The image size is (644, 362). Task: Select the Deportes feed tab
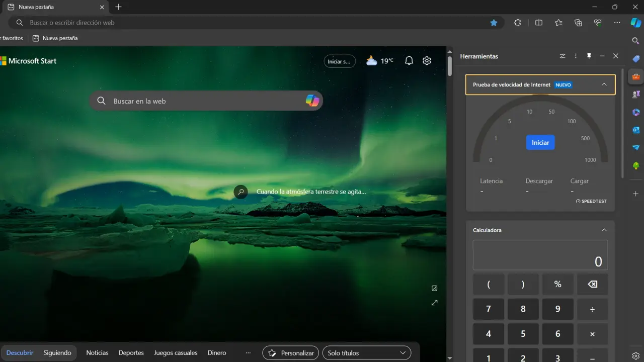(x=131, y=353)
